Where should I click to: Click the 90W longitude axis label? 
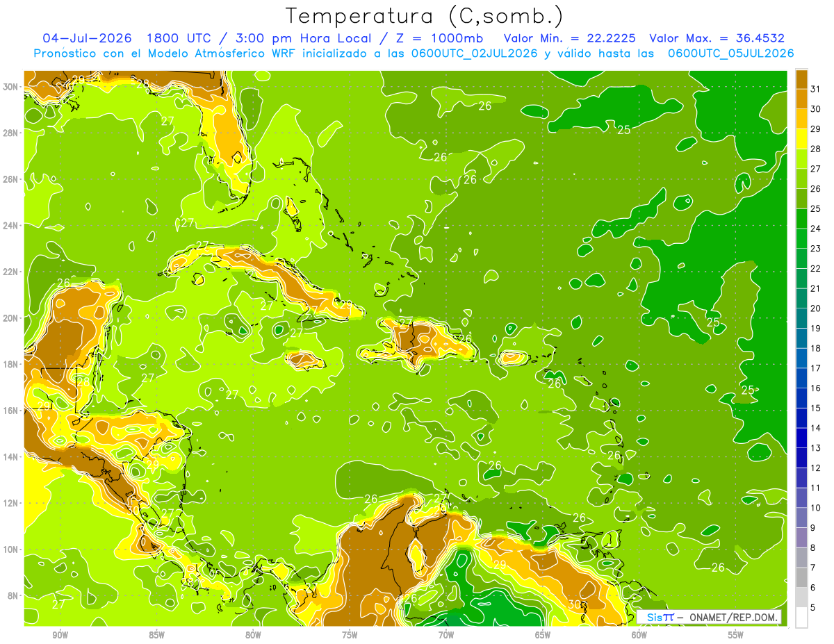click(x=60, y=635)
